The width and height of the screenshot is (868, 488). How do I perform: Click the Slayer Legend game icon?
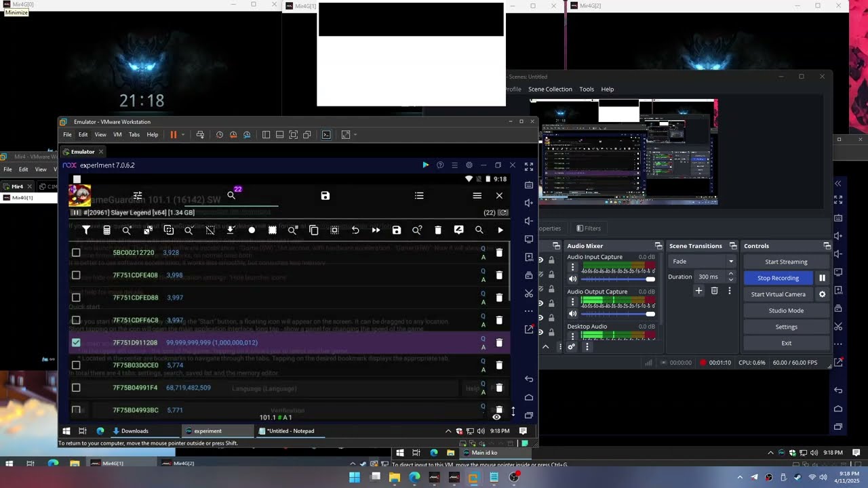click(79, 195)
